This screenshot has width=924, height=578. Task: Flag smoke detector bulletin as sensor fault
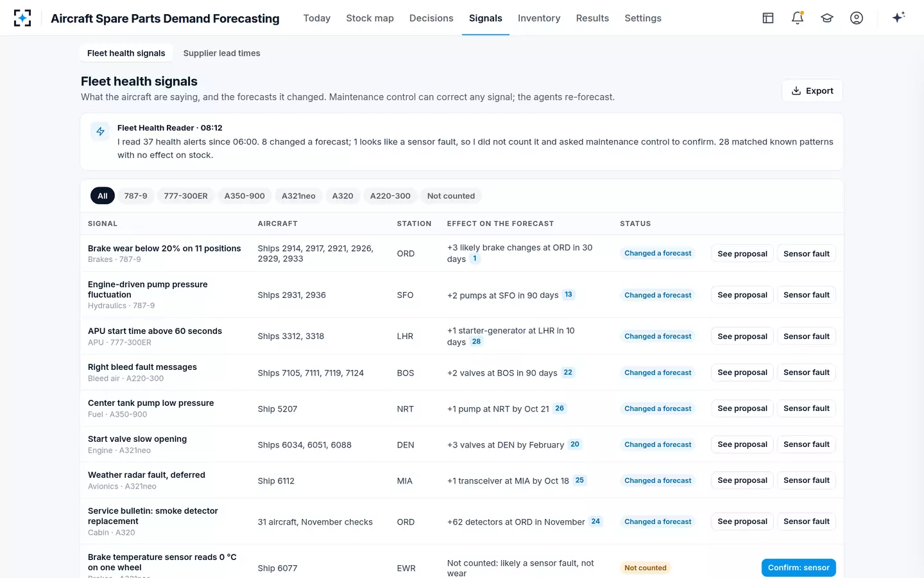point(807,521)
